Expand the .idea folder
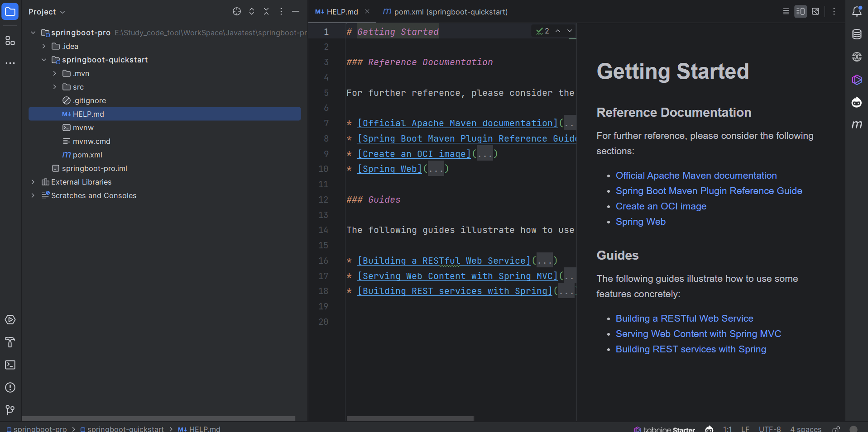 coord(44,46)
